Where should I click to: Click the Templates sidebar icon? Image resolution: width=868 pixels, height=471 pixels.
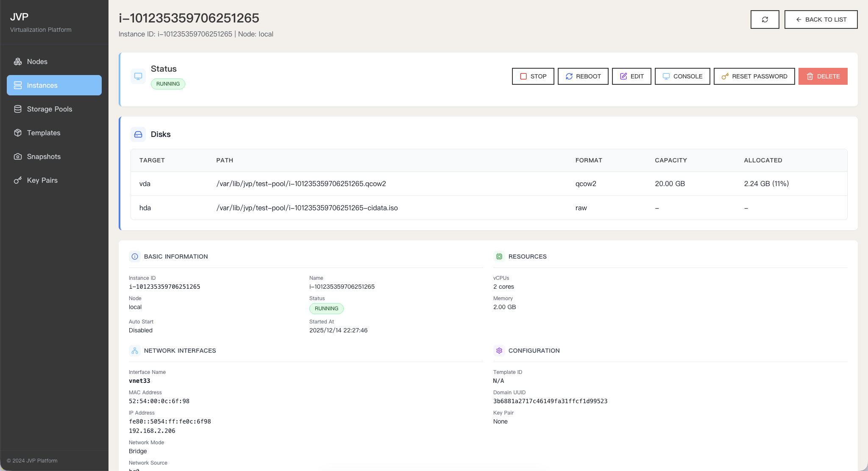point(17,133)
